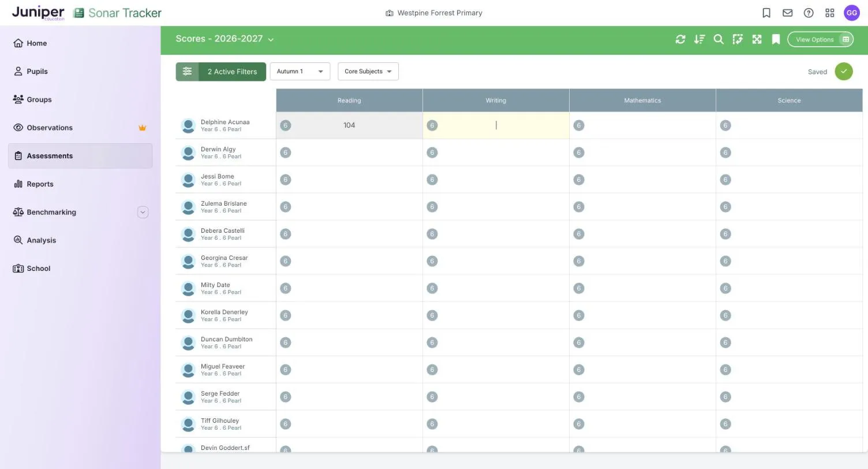Click the dashed-square bulk edit icon
This screenshot has width=868, height=469.
tap(738, 39)
